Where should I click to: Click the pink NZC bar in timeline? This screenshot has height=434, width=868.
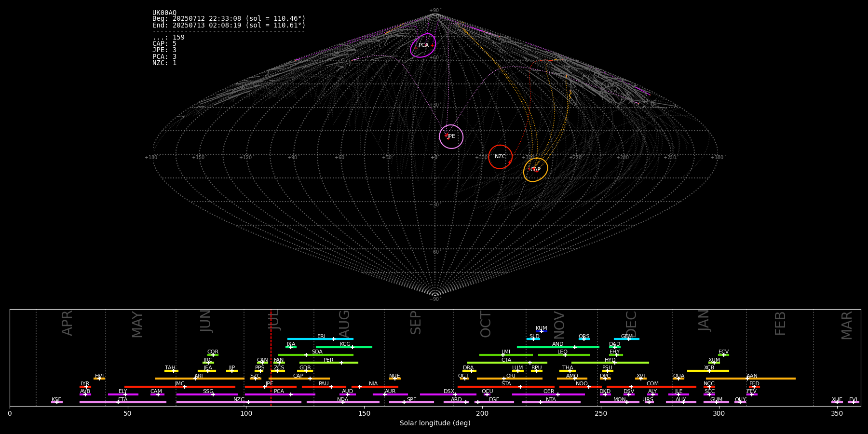(239, 402)
